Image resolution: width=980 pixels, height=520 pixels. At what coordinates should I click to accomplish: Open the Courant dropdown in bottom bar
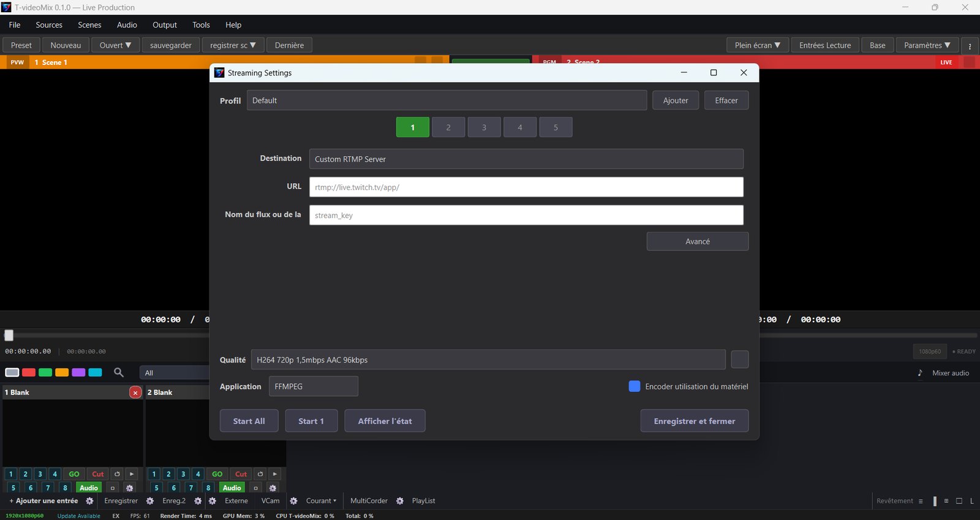[x=321, y=501]
